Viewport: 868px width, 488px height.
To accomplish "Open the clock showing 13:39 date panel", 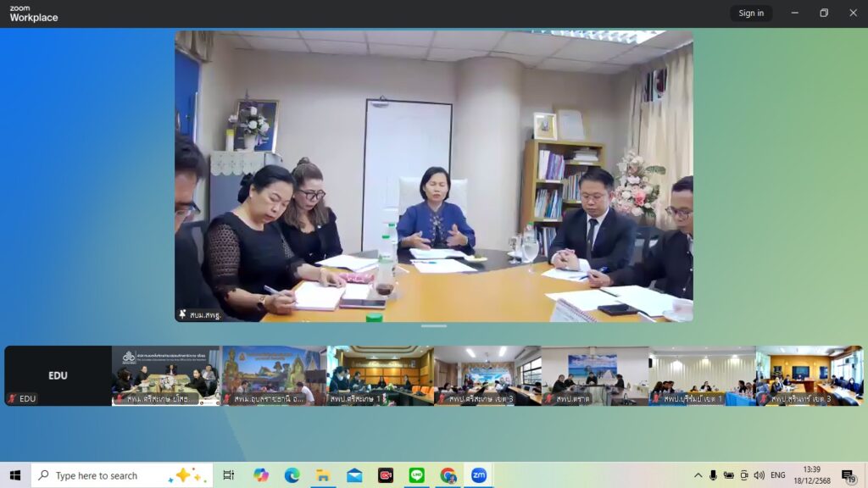I will [x=811, y=475].
